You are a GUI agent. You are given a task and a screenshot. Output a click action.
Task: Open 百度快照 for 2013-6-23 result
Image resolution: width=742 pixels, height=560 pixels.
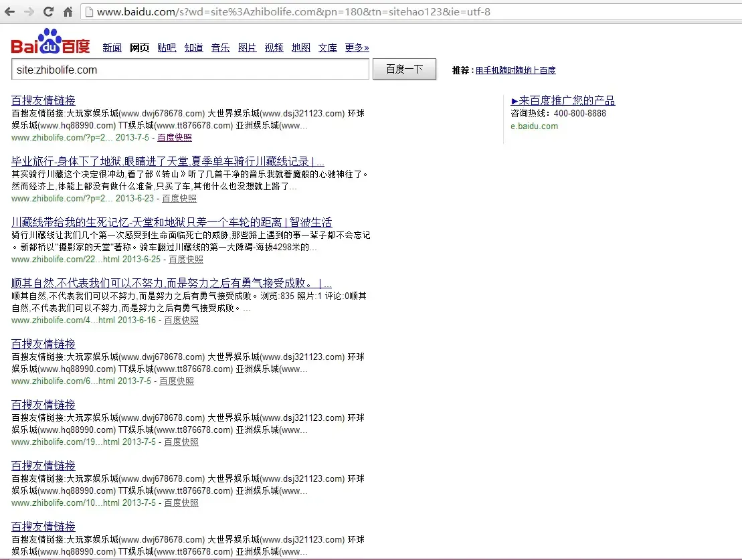(x=179, y=198)
